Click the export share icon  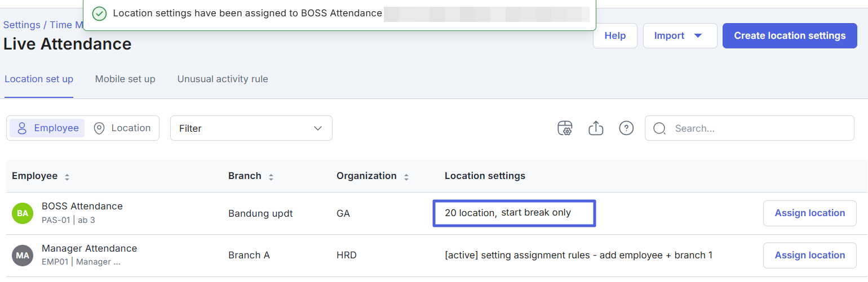click(x=596, y=128)
